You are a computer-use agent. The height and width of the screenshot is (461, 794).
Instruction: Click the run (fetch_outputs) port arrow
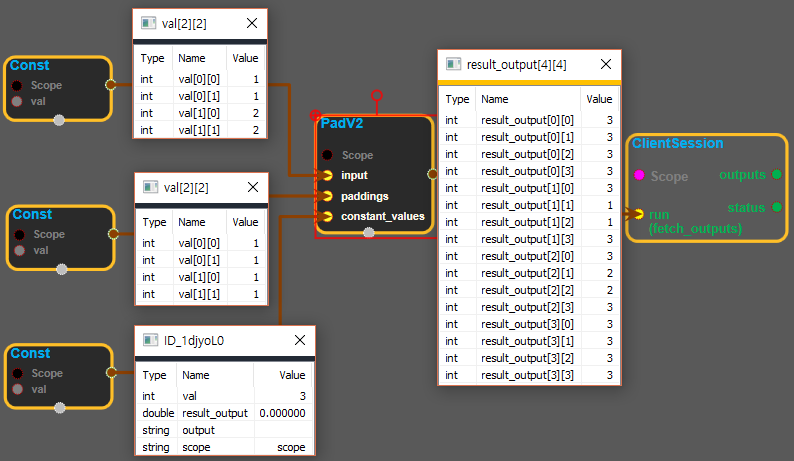(x=638, y=214)
